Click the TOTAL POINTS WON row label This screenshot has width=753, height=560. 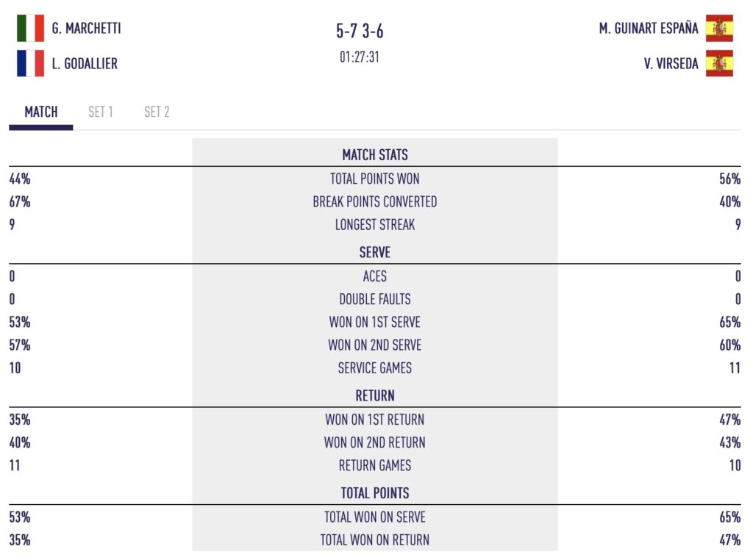pos(375,179)
